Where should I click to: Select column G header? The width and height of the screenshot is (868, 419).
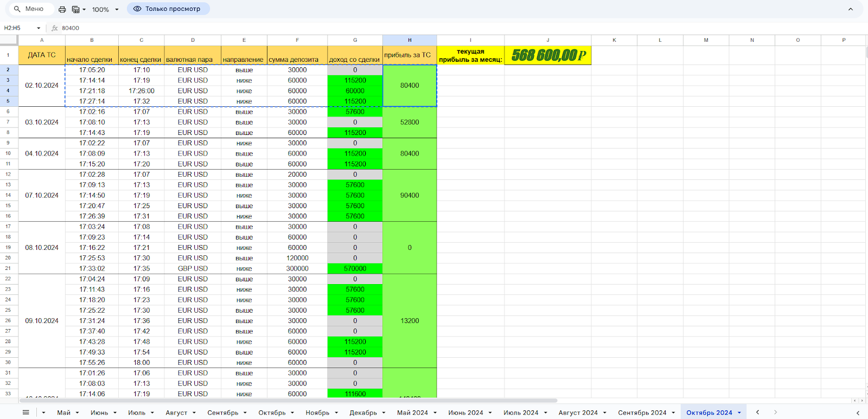point(355,40)
